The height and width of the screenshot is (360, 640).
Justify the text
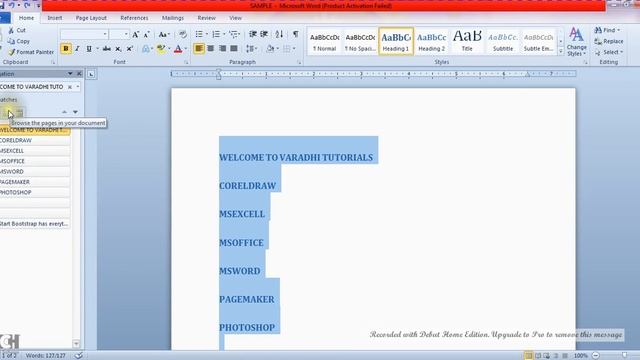(x=234, y=49)
